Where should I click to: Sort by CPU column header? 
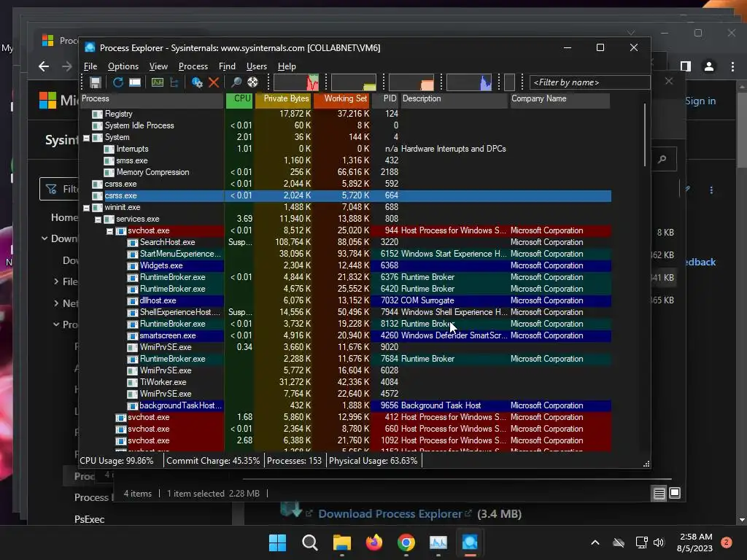pyautogui.click(x=239, y=99)
